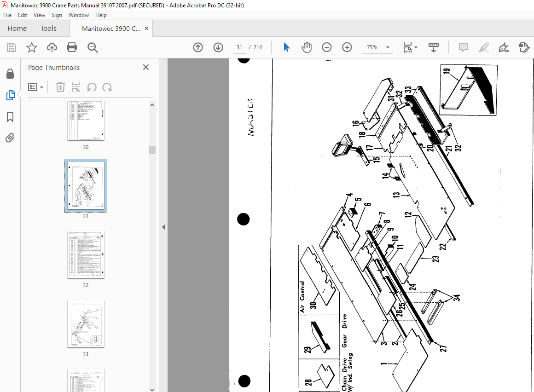The image size is (534, 392).
Task: Rotate pages clockwise
Action: pyautogui.click(x=107, y=87)
